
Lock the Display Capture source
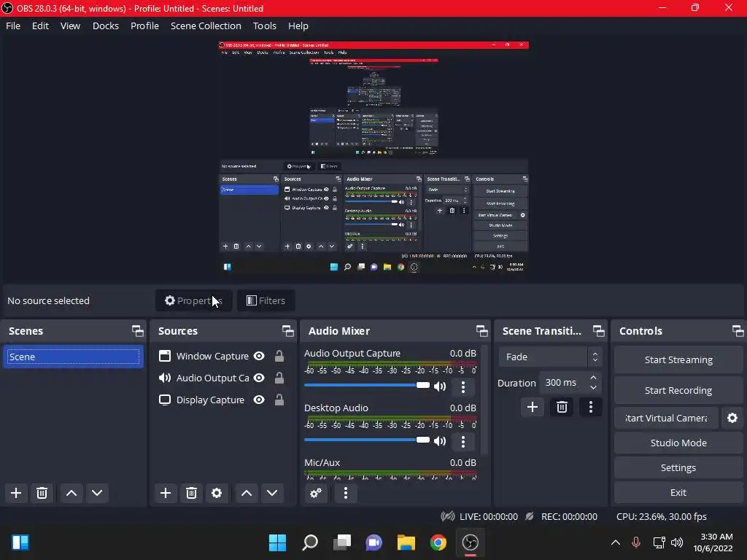[x=279, y=400]
